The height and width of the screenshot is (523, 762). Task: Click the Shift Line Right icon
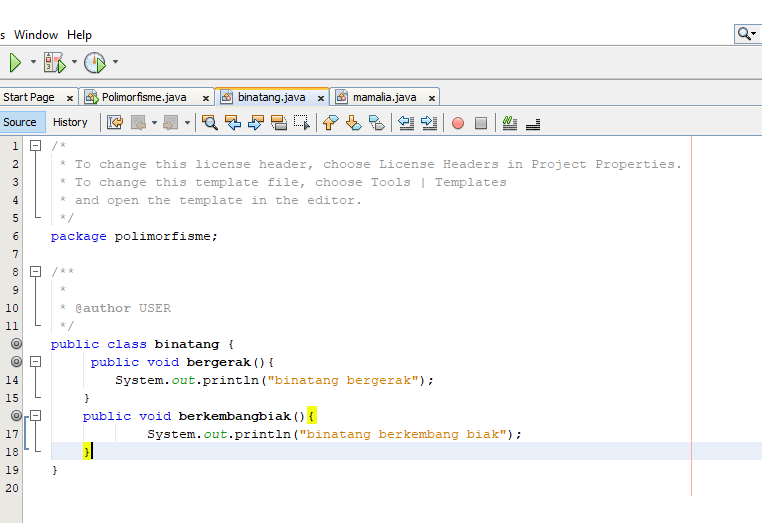click(x=429, y=123)
